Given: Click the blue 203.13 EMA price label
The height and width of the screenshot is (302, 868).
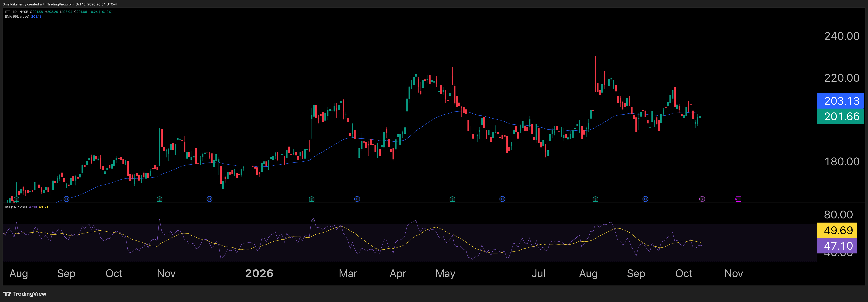Looking at the screenshot, I should pos(840,101).
